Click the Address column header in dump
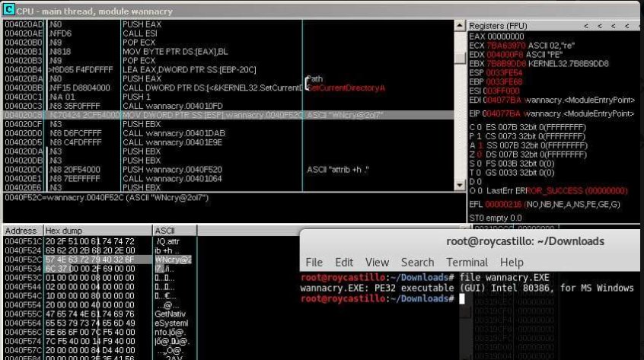Viewport: 644px width, 360px height. click(23, 231)
